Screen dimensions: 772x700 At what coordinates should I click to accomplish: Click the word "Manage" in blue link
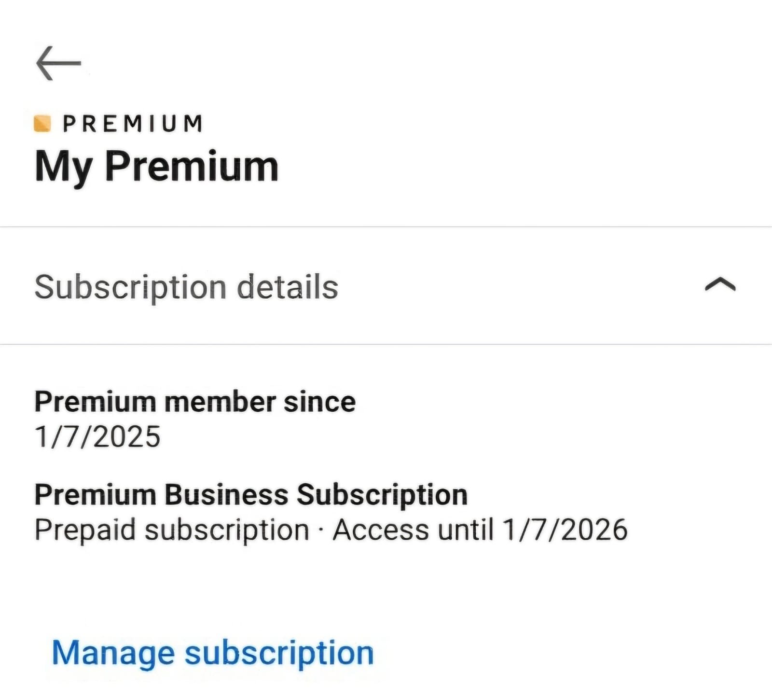click(x=113, y=653)
